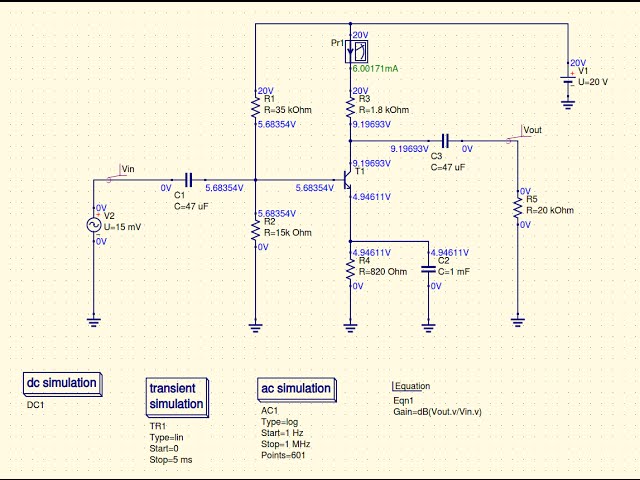Click the 4.94611V emitter voltage next to T1
The image size is (640, 480).
point(371,197)
